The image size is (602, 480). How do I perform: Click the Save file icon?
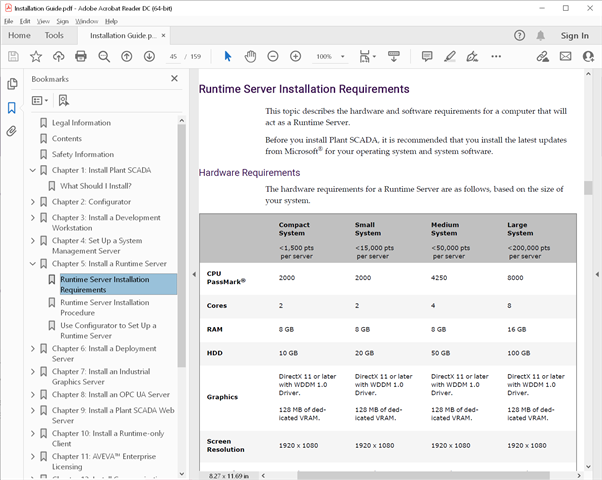(13, 56)
